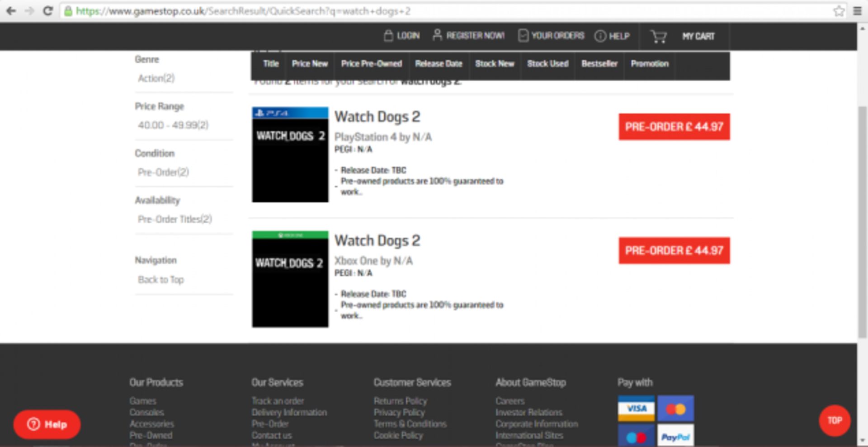
Task: Pre-order PlayStation 4 Watch Dogs 2 for £44.97
Action: [x=674, y=127]
